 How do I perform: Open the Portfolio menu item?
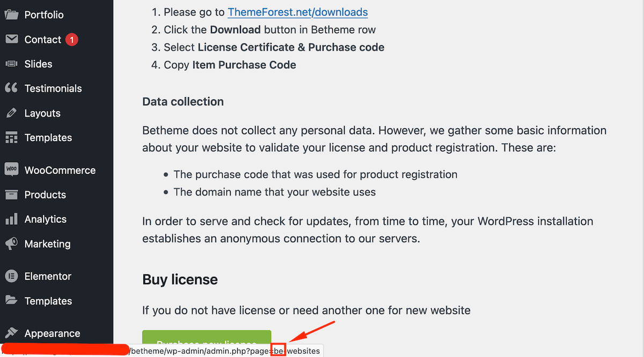[x=44, y=14]
